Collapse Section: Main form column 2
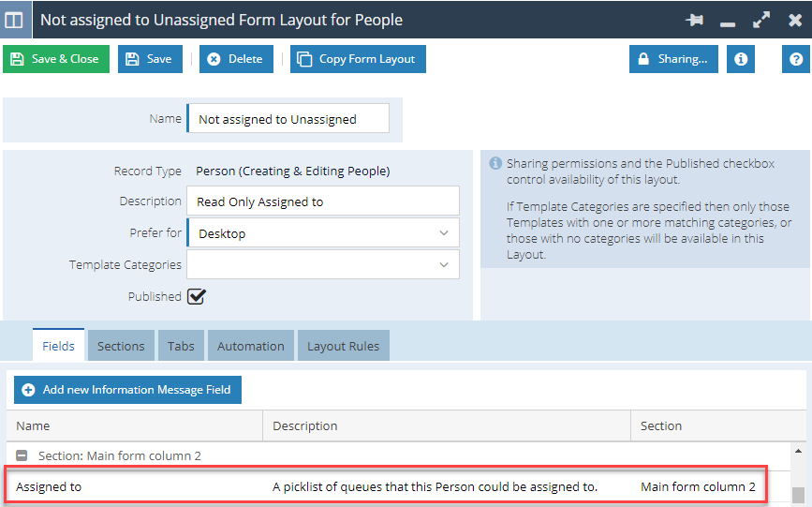Screen dimensions: 812x507 tap(22, 455)
